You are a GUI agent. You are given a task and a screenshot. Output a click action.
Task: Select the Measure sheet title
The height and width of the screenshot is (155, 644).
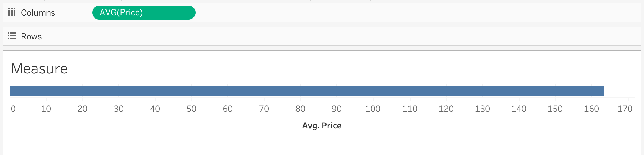point(39,69)
